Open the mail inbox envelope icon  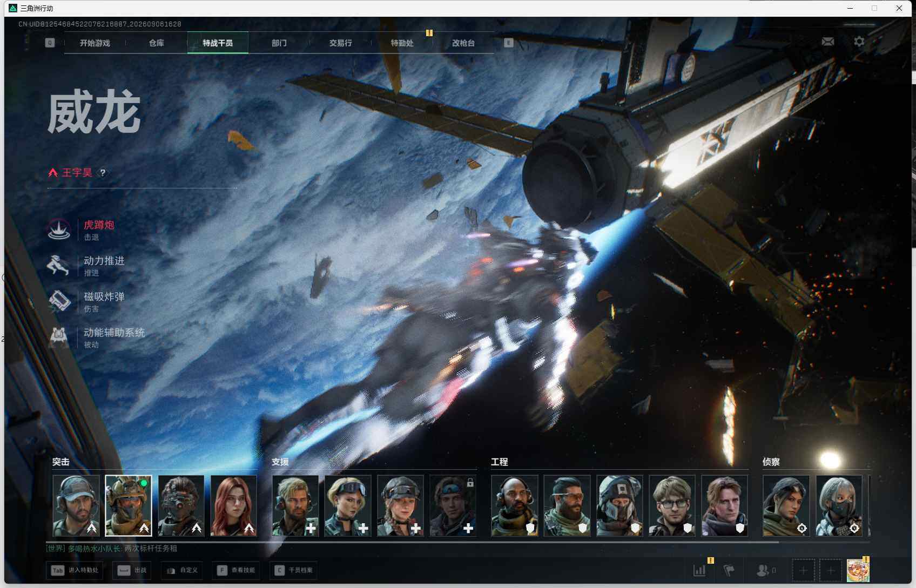click(827, 42)
